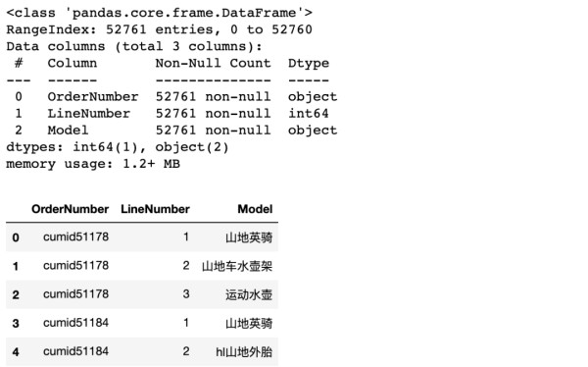Click the hl山地外胎 model cell
The image size is (588, 367).
tap(244, 352)
